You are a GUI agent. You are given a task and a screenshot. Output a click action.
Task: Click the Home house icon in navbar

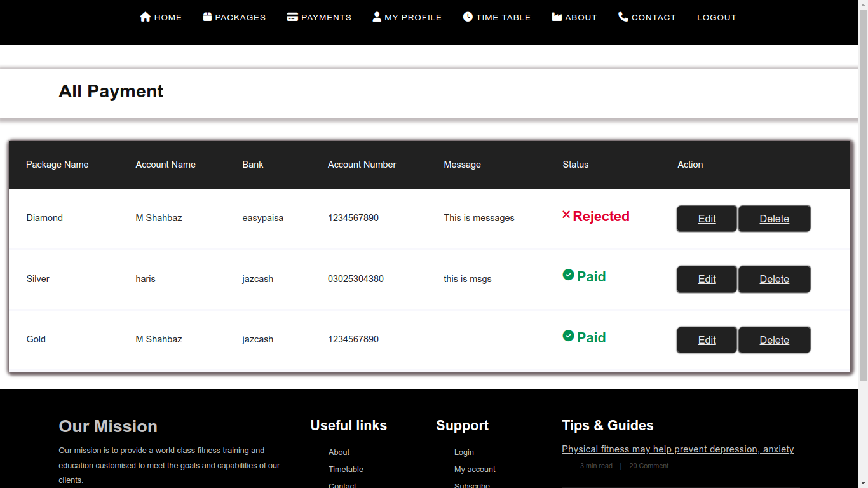click(145, 17)
